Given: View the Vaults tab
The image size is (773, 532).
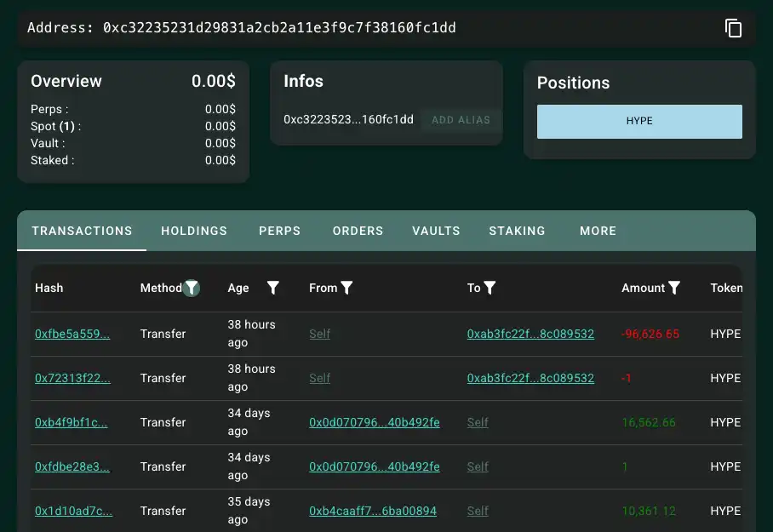Looking at the screenshot, I should [x=436, y=231].
